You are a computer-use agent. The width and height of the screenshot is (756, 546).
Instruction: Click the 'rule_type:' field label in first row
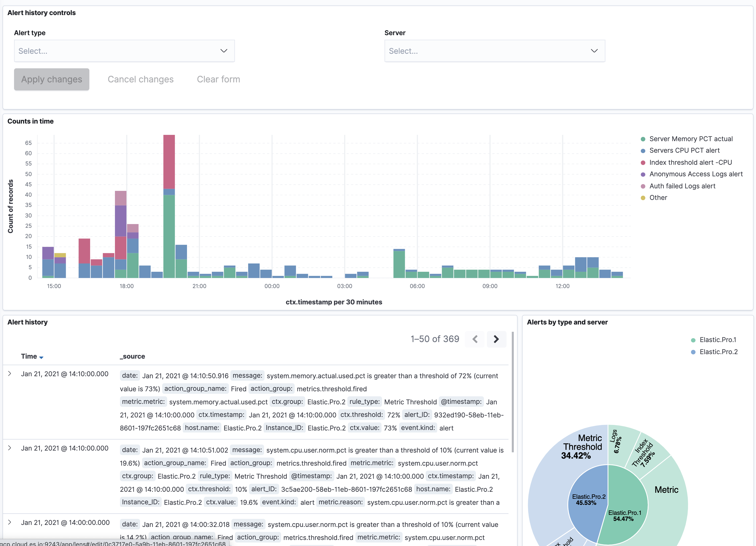click(364, 402)
